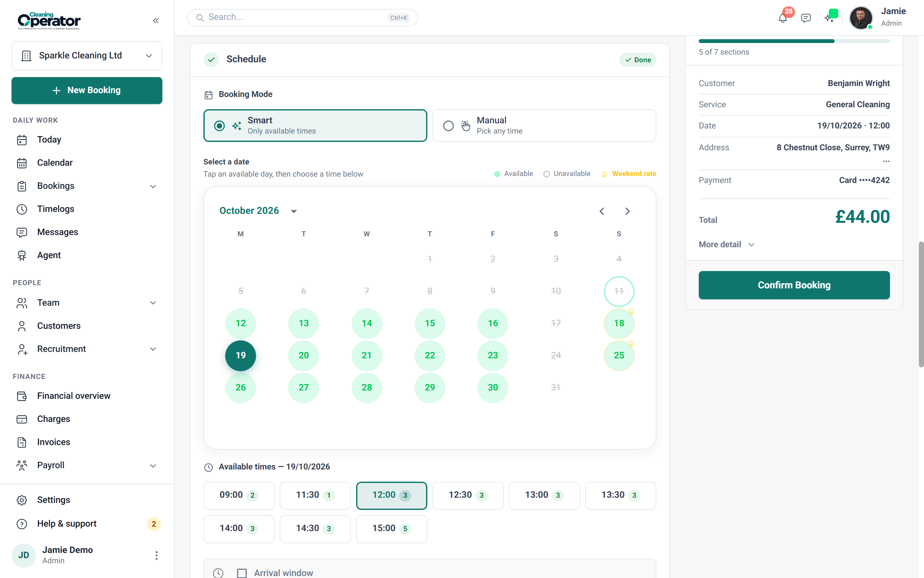Image resolution: width=924 pixels, height=578 pixels.
Task: Click the Charges card icon
Action: pos(22,419)
